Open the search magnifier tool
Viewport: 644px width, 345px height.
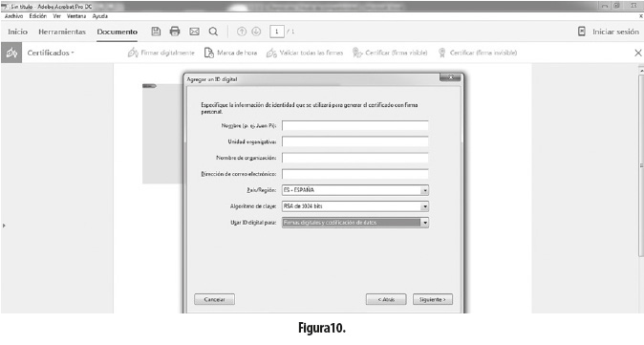213,32
